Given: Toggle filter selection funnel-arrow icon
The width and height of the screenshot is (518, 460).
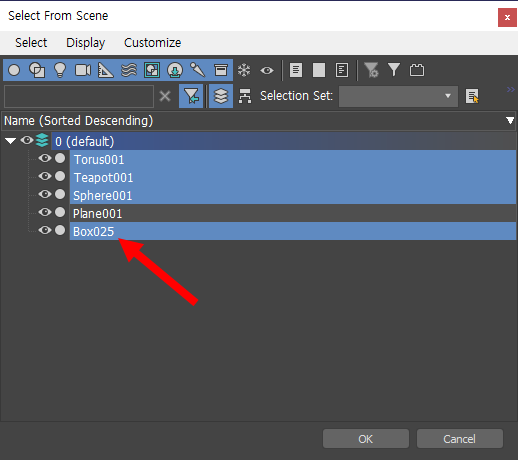Looking at the screenshot, I should click(x=191, y=96).
